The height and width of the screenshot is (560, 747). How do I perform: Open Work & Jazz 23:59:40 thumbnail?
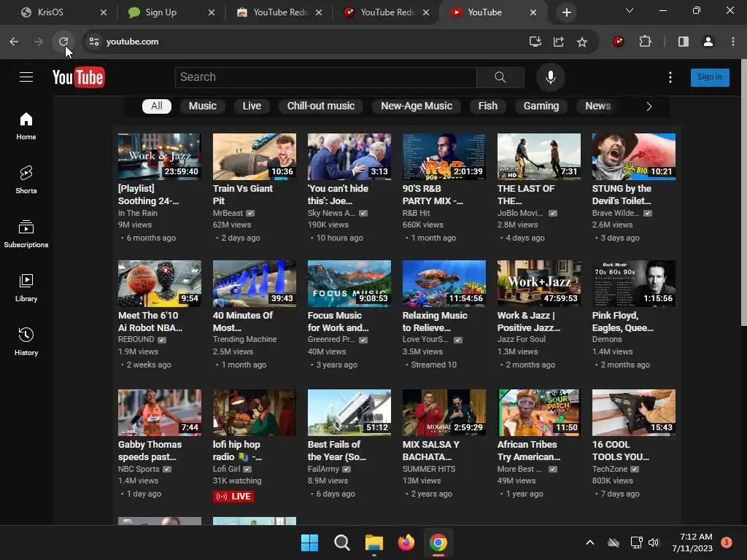click(160, 157)
